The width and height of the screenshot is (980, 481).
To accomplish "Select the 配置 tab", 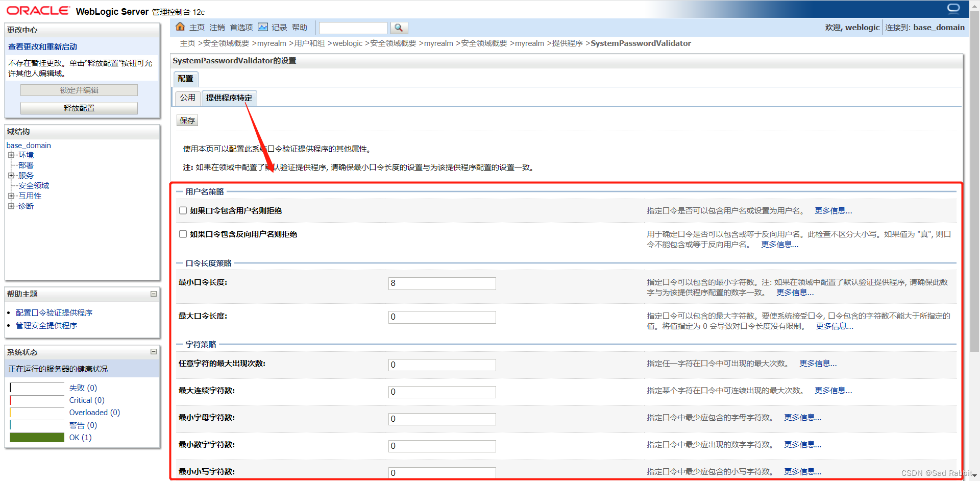I will [185, 79].
